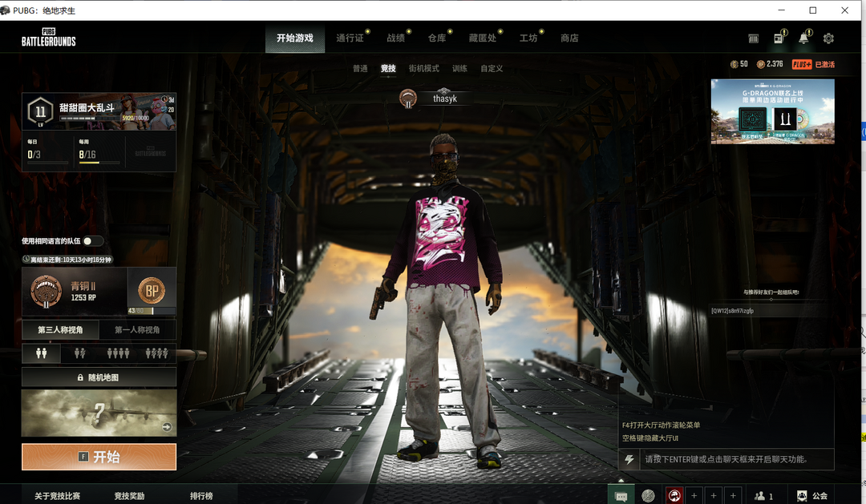This screenshot has width=866, height=504.
Task: Click the coupon ticket icon in header
Action: pos(753,38)
